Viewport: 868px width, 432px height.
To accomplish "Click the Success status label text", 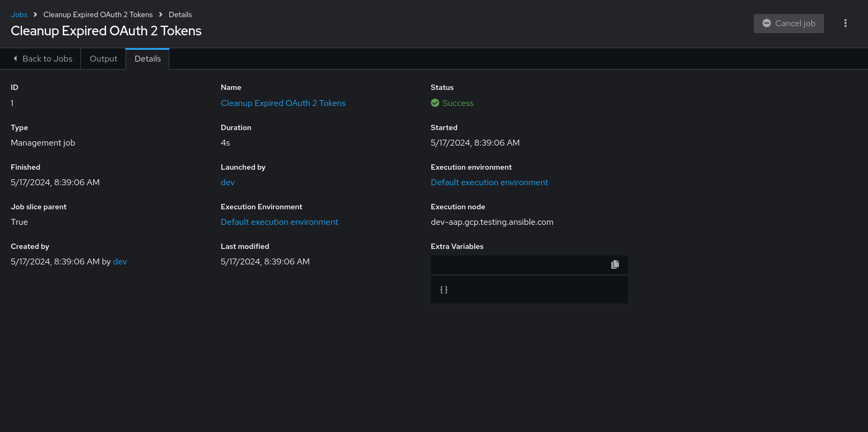I will pyautogui.click(x=458, y=103).
